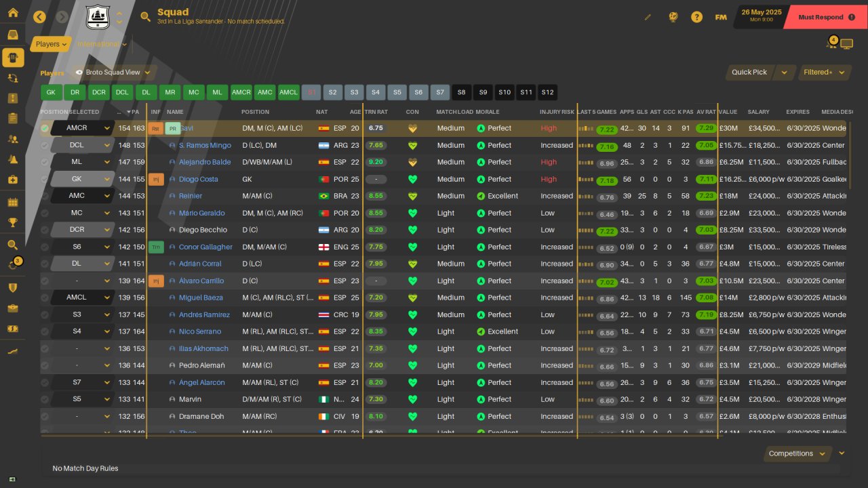Toggle selection tick for Mário Geraldo row
The image size is (868, 488).
[x=45, y=213]
